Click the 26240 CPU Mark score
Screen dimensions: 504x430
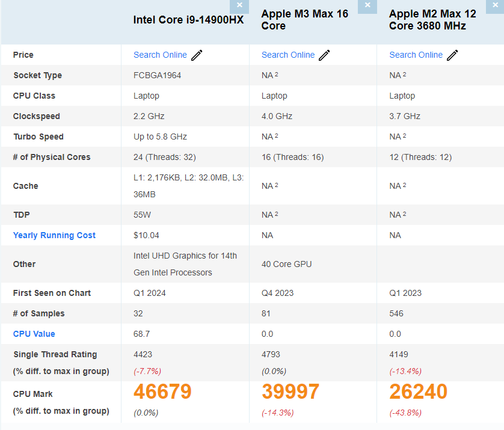[x=418, y=392]
